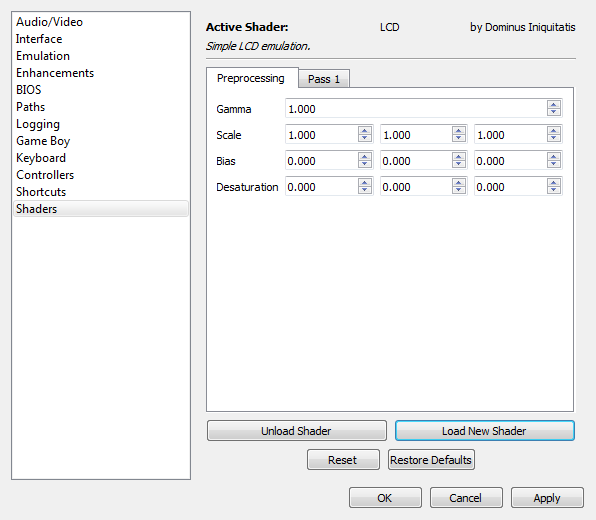Decrease the third Scale value

coord(554,138)
